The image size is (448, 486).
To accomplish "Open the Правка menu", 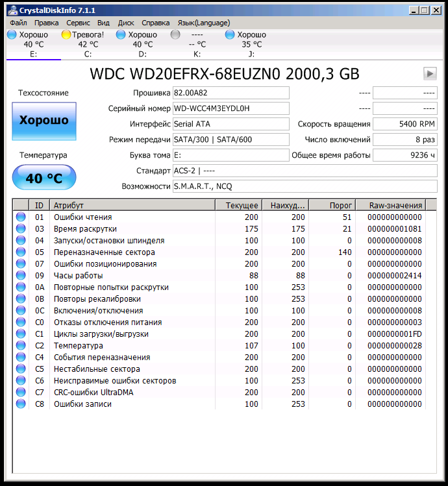I will point(46,23).
